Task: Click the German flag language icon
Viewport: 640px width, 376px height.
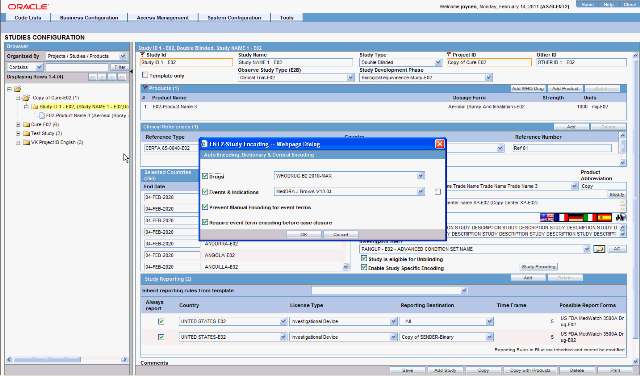Action: coord(576,218)
